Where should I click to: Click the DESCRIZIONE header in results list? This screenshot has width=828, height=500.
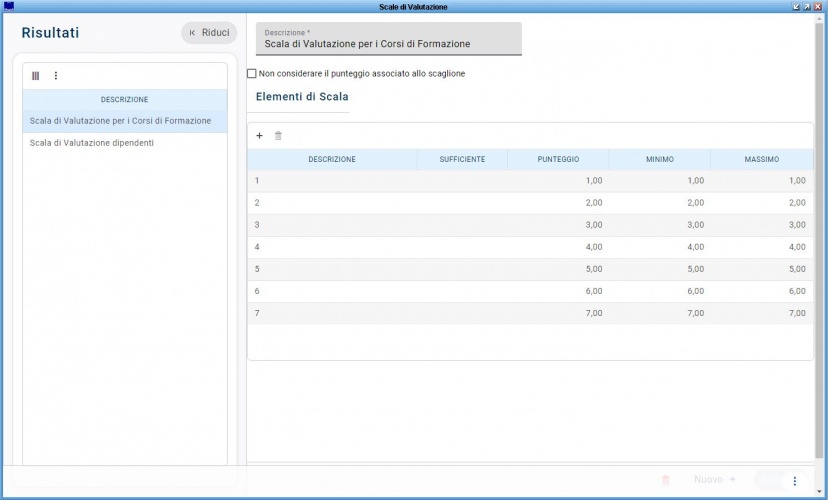[125, 100]
